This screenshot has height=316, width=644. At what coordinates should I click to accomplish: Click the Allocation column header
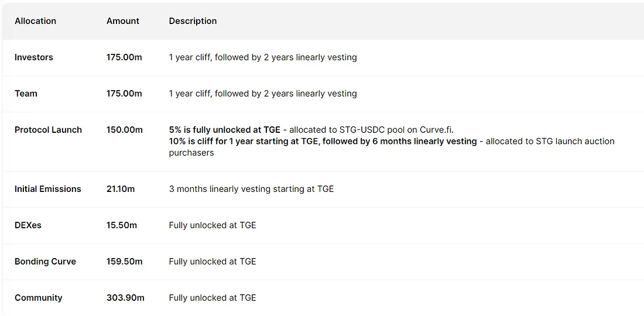[35, 21]
